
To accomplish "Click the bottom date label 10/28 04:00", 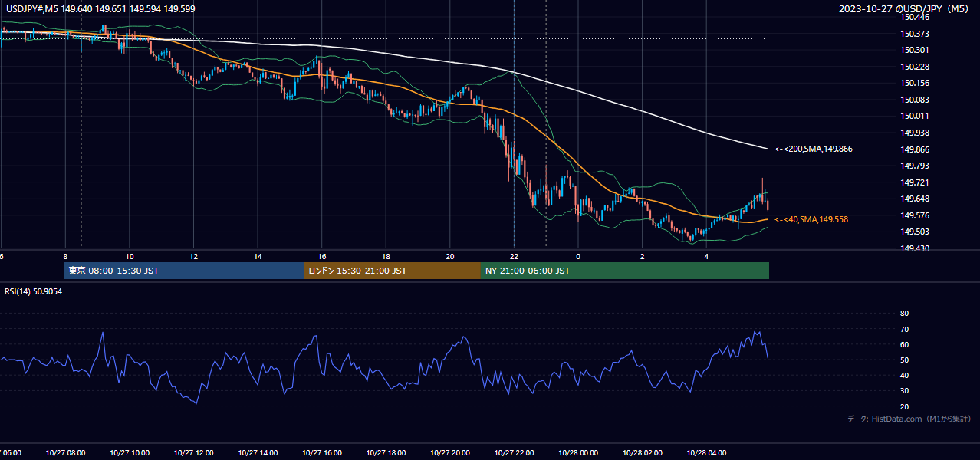I will pyautogui.click(x=706, y=453).
